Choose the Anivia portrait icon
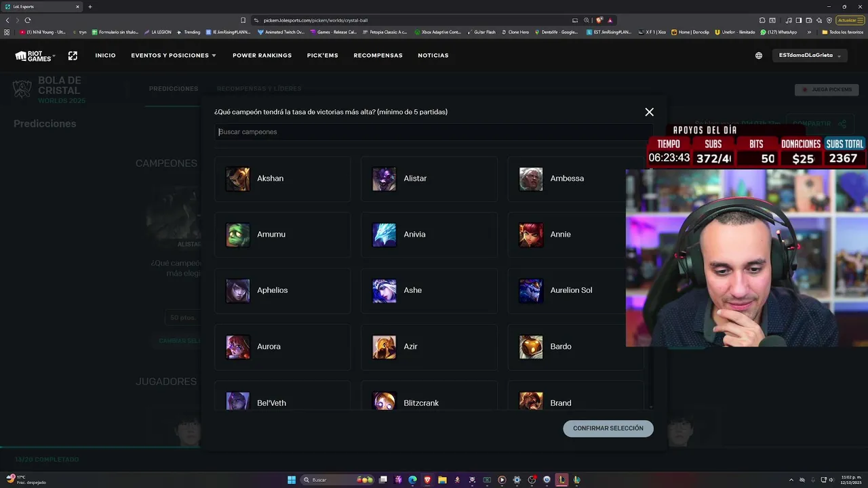Screen dimensions: 868x488 384,235
